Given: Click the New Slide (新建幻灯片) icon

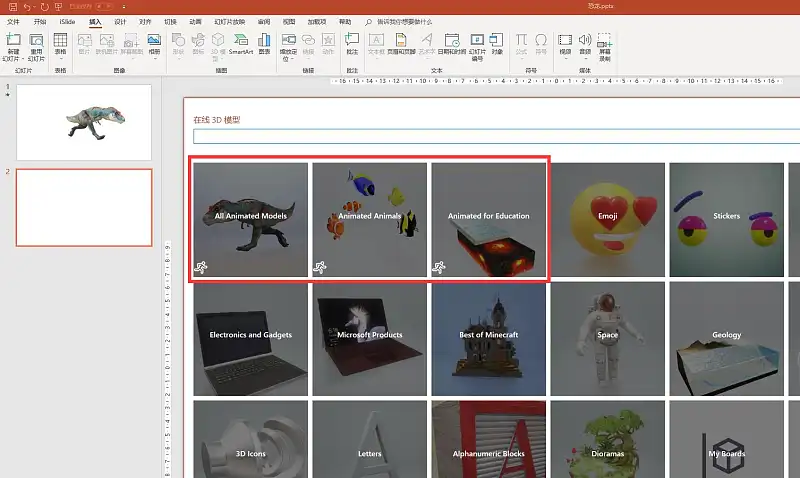Looking at the screenshot, I should click(13, 41).
